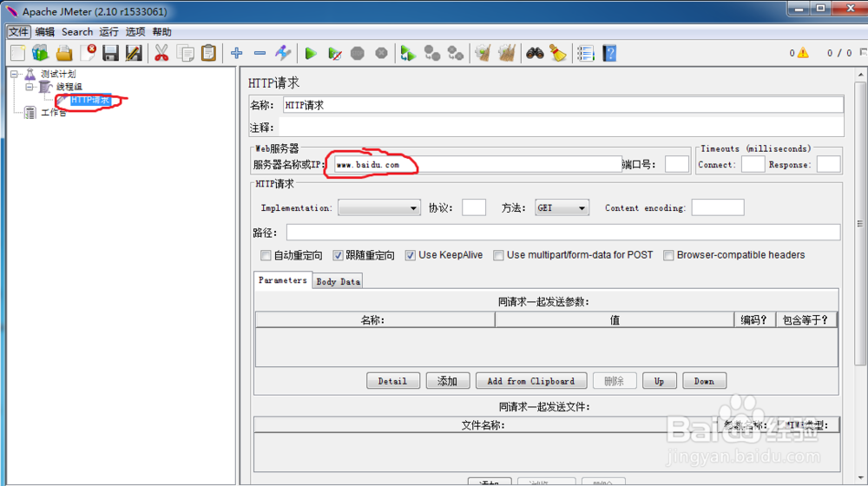Click the 路径 path field
This screenshot has height=486, width=868.
[x=563, y=233]
